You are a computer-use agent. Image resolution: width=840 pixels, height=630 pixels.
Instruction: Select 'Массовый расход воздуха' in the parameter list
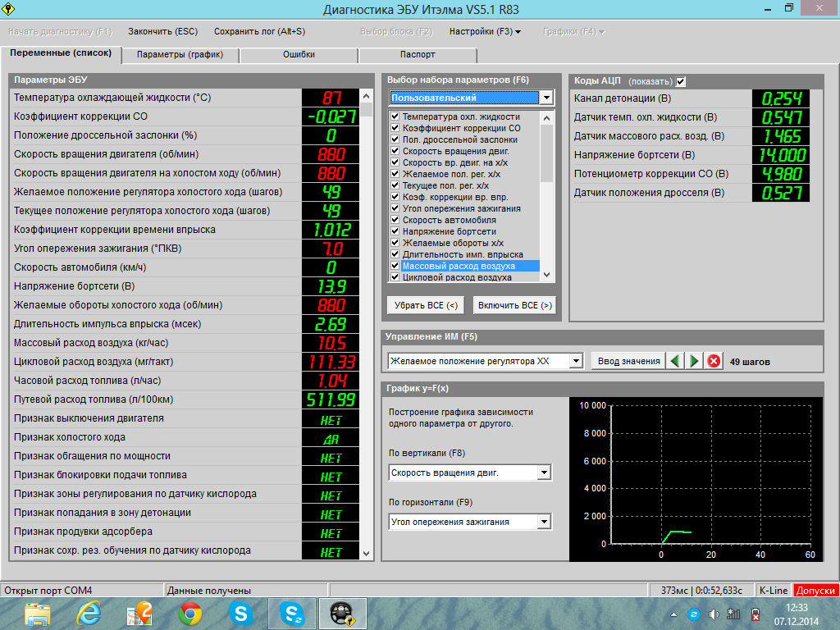pos(459,267)
